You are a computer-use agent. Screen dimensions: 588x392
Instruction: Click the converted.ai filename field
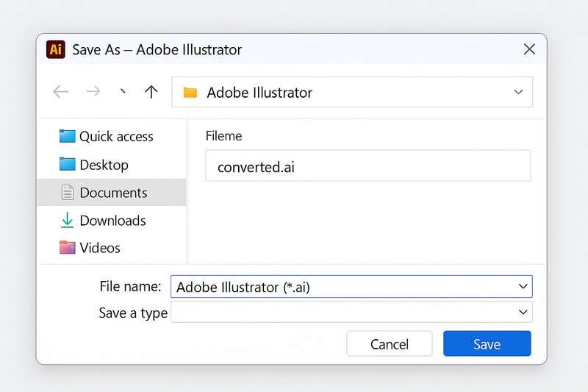click(368, 165)
